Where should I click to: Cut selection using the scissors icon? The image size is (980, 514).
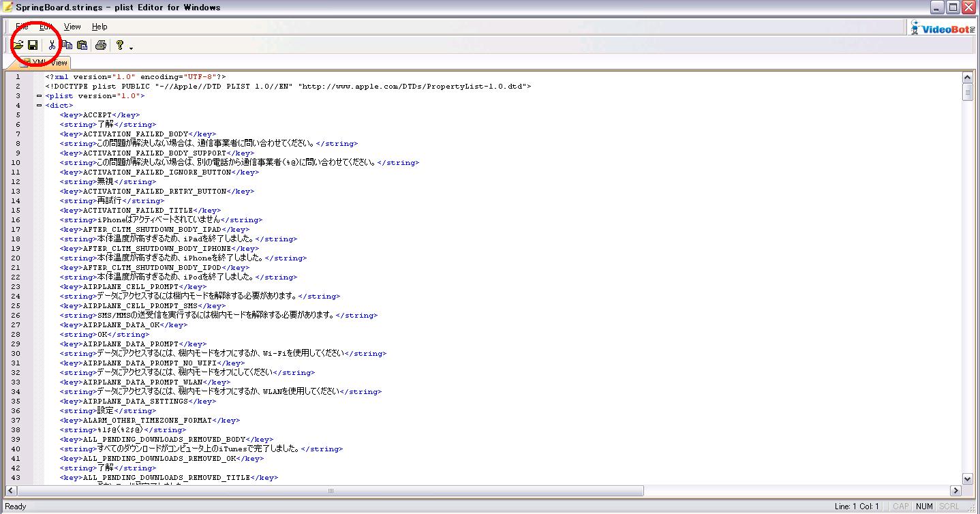point(52,45)
